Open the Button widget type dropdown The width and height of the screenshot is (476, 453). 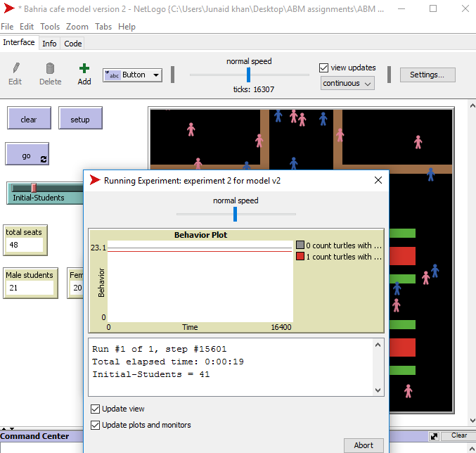click(133, 75)
